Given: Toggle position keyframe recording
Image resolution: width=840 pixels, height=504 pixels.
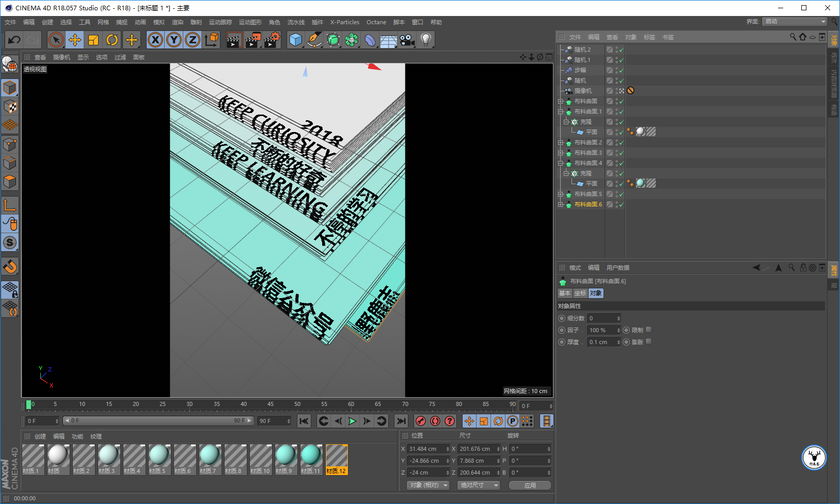Looking at the screenshot, I should [x=469, y=421].
